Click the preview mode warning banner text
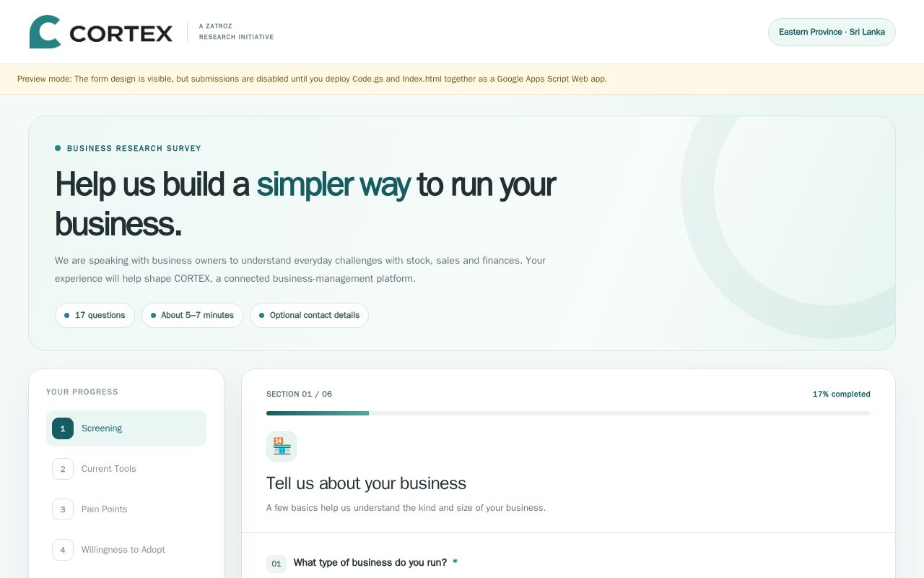Screen dimensions: 924x578 click(312, 79)
